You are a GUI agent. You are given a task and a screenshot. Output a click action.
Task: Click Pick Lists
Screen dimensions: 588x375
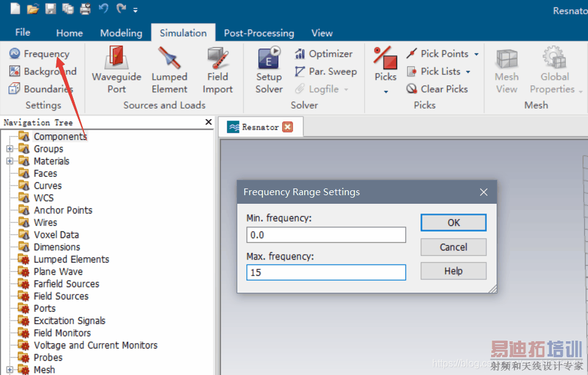[433, 71]
